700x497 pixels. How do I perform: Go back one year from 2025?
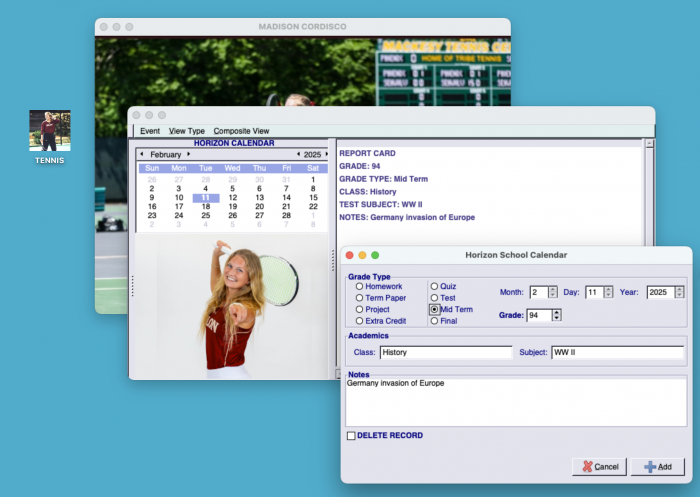[x=297, y=155]
